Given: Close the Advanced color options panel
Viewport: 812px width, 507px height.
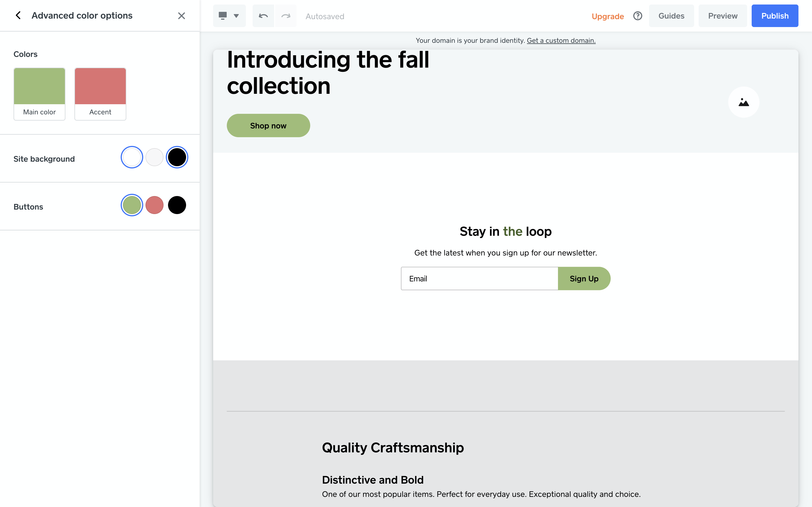Looking at the screenshot, I should pyautogui.click(x=181, y=16).
